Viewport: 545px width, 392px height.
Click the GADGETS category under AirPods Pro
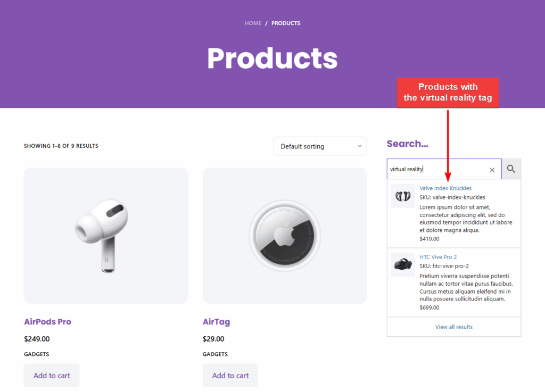[36, 354]
